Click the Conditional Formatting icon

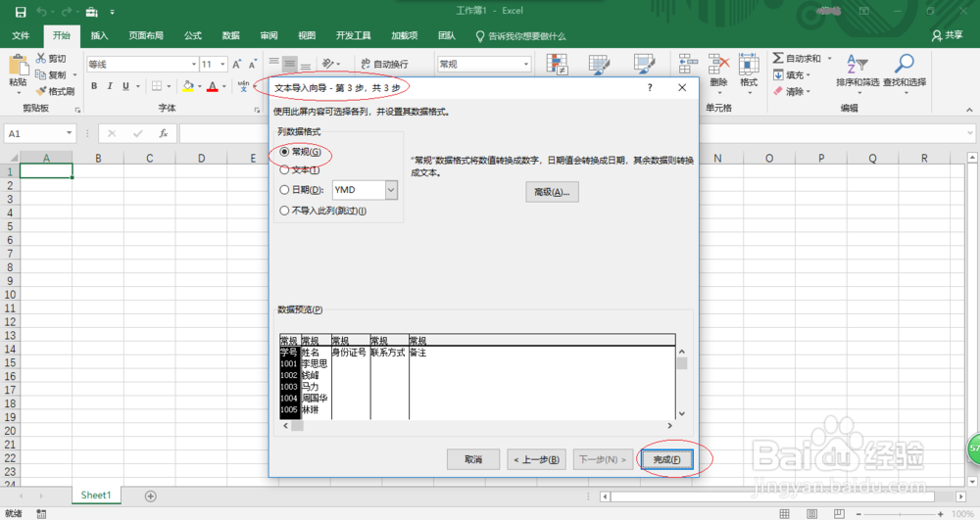557,65
